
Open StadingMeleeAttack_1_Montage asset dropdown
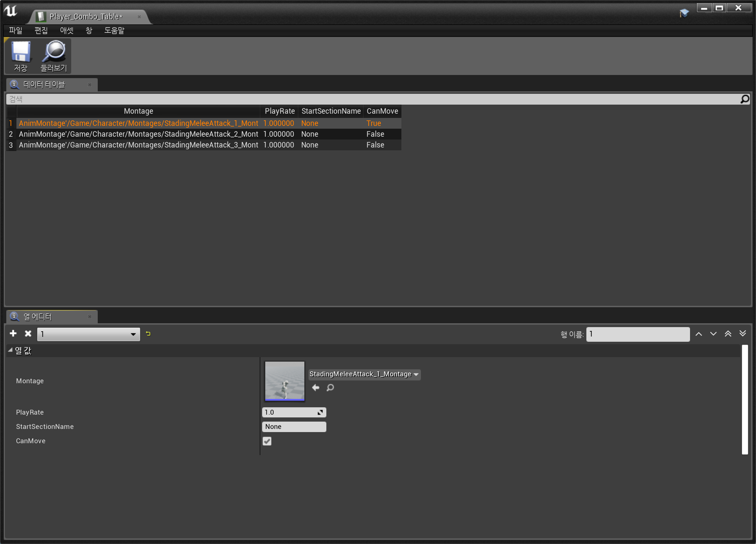(364, 374)
